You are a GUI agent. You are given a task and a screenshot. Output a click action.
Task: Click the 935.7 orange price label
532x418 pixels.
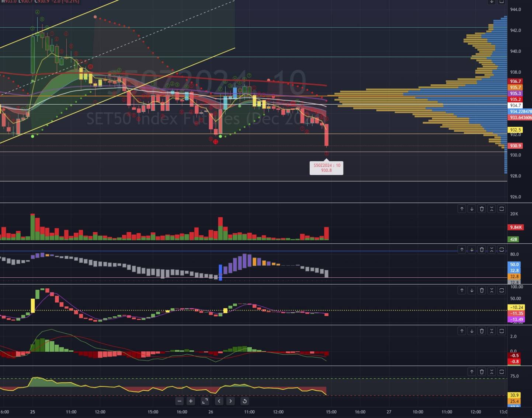click(x=515, y=87)
